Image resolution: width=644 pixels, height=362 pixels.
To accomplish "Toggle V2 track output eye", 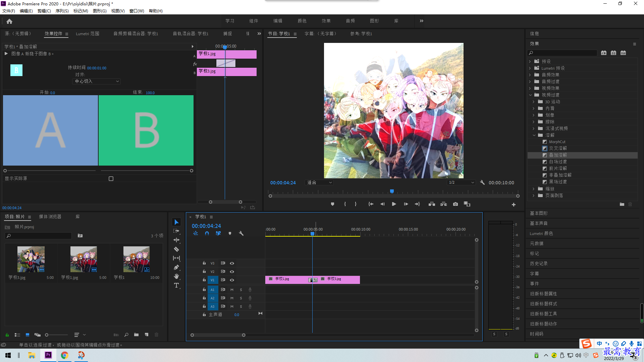I will (x=232, y=271).
